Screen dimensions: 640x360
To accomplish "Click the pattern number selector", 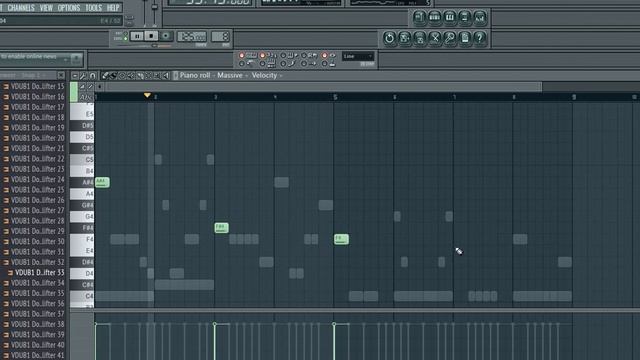I will [x=220, y=36].
